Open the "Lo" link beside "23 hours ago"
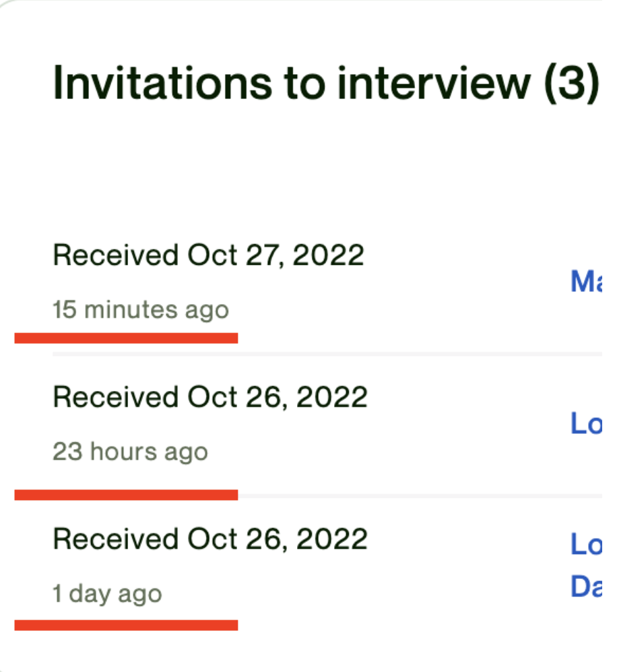 [x=586, y=423]
